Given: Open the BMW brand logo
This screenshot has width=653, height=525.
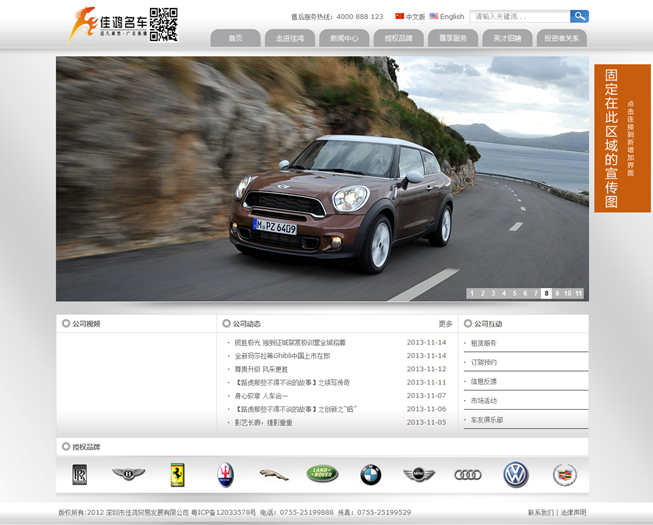Looking at the screenshot, I should 371,474.
